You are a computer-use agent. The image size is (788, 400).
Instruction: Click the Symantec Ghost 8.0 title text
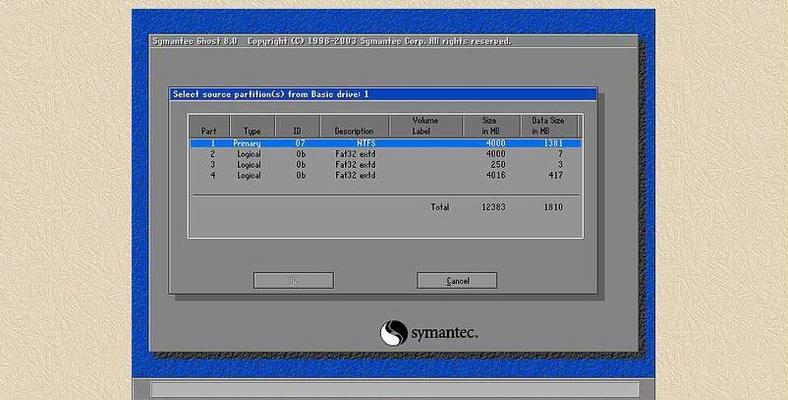195,41
